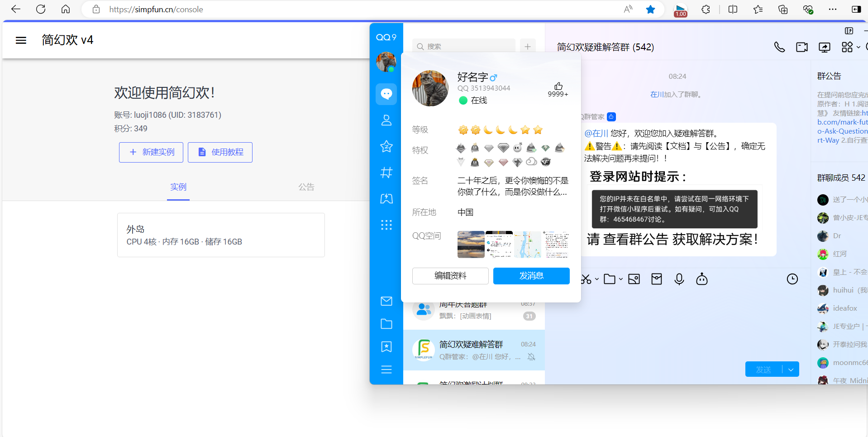
Task: Reload the simpfun.cn page
Action: tap(41, 9)
